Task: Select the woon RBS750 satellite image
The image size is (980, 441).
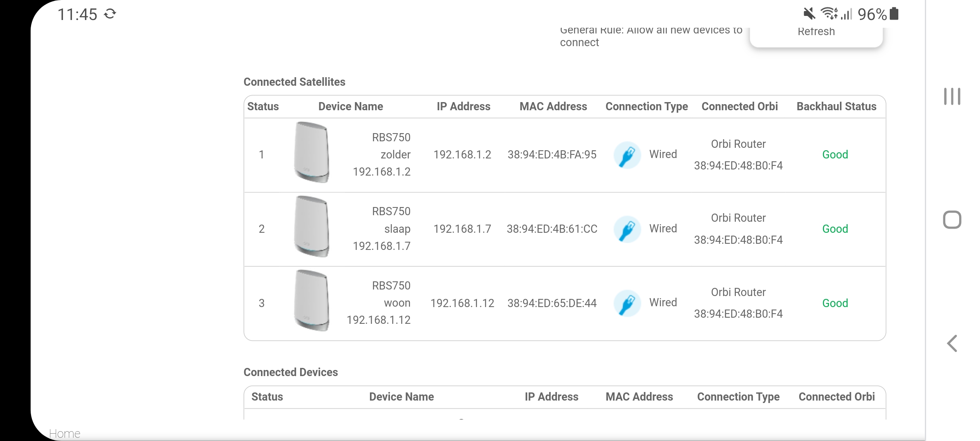Action: click(x=312, y=301)
